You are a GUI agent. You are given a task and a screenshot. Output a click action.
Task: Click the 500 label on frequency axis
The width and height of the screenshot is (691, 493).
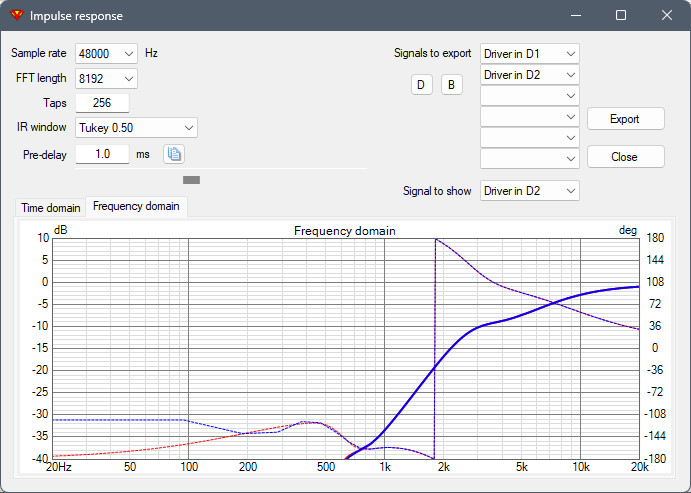(x=326, y=467)
